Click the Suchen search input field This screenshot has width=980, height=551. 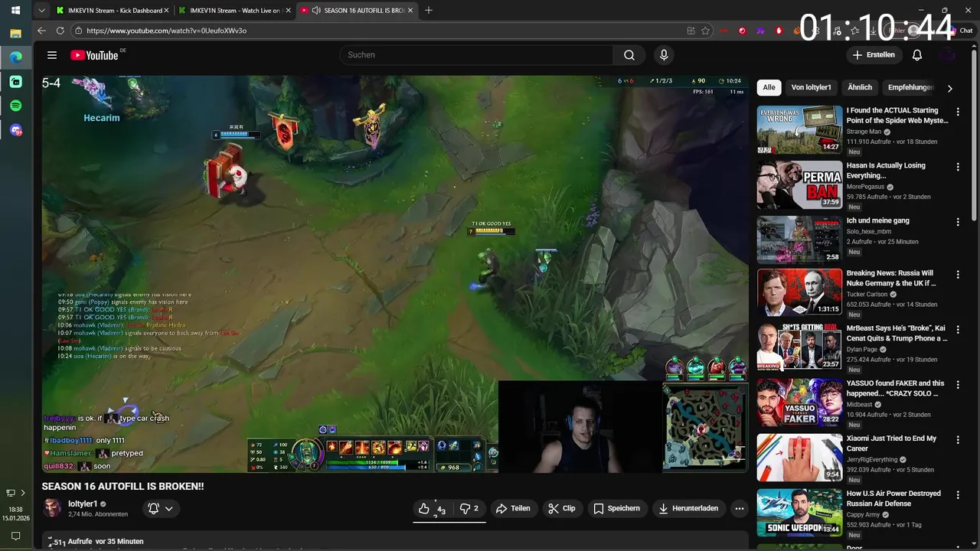click(476, 55)
